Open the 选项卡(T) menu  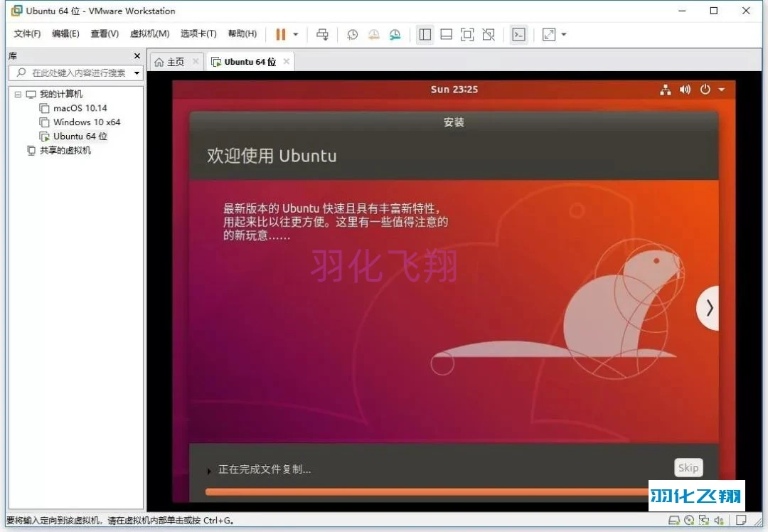pos(198,34)
